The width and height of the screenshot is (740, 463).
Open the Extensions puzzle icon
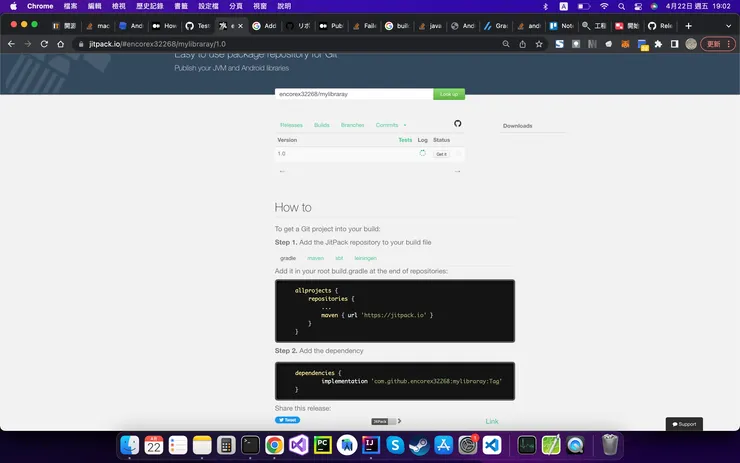[658, 44]
